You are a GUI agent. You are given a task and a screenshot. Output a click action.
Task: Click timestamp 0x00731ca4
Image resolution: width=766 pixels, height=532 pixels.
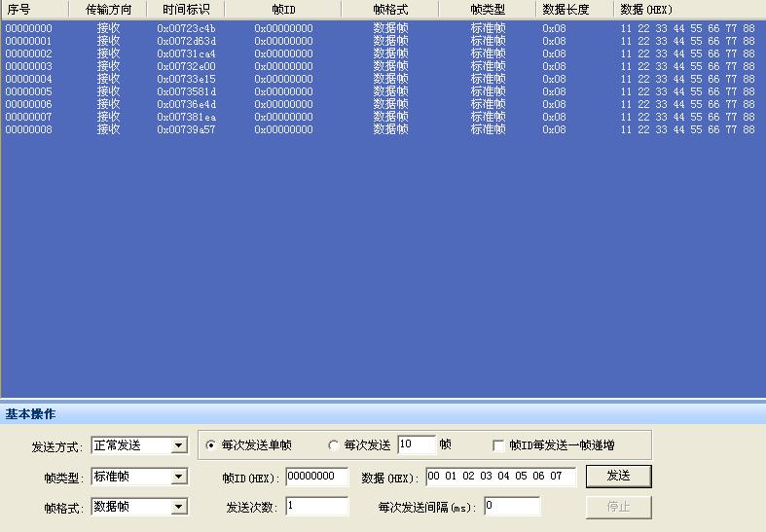click(x=186, y=53)
